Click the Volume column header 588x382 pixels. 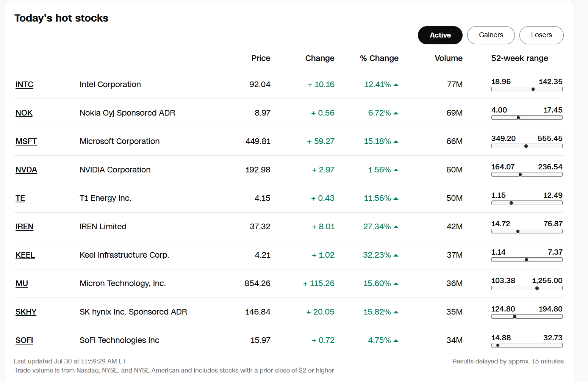coord(449,58)
